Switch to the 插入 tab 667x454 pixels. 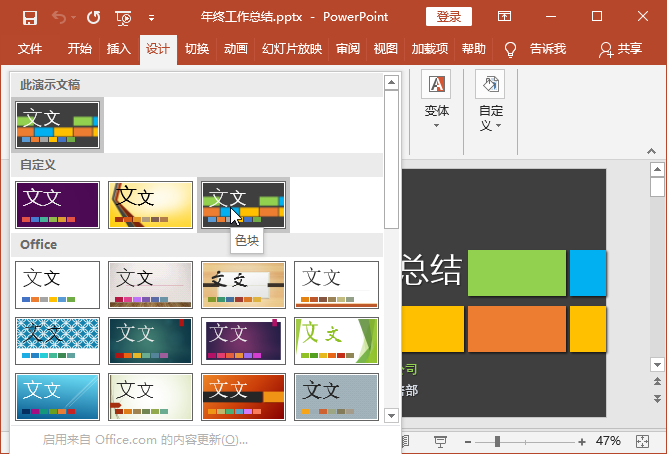pos(119,49)
